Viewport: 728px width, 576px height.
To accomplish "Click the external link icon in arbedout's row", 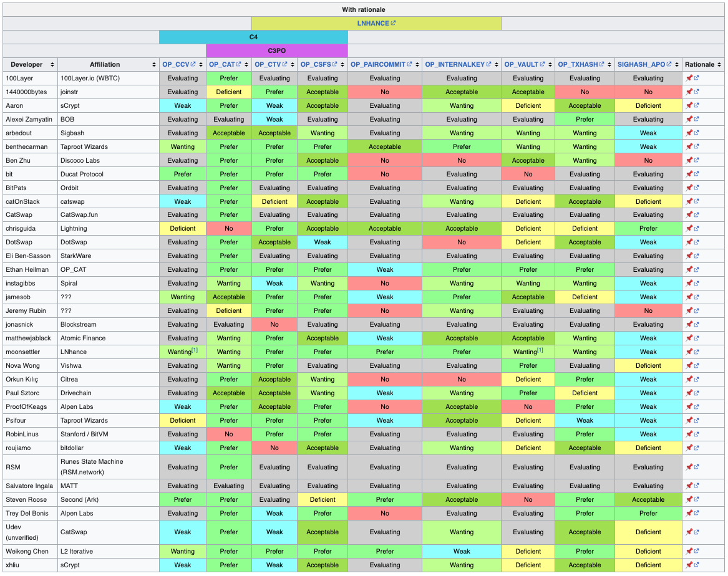I will point(696,133).
